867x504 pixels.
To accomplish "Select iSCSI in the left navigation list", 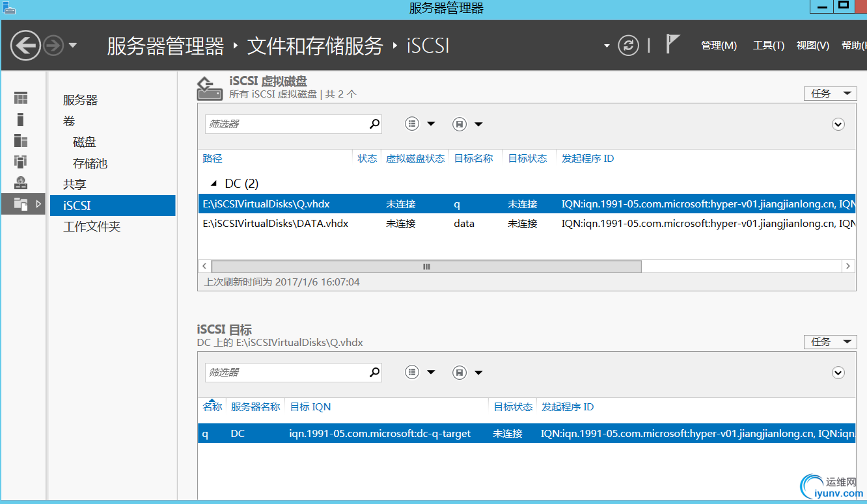I will pyautogui.click(x=113, y=206).
